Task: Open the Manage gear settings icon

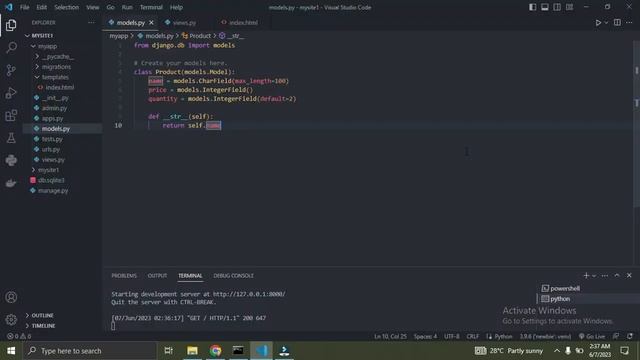Action: point(11,319)
